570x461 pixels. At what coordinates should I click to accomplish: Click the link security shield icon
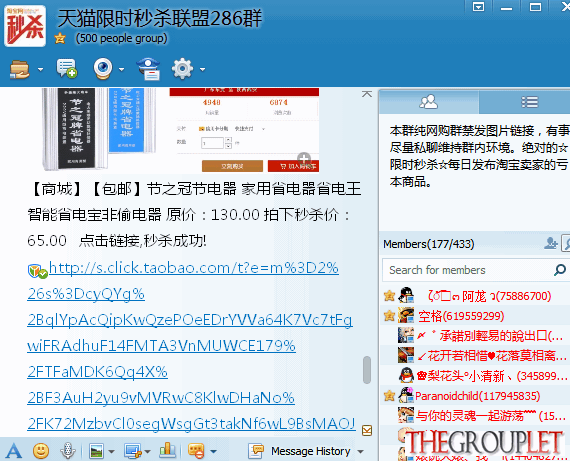click(37, 271)
